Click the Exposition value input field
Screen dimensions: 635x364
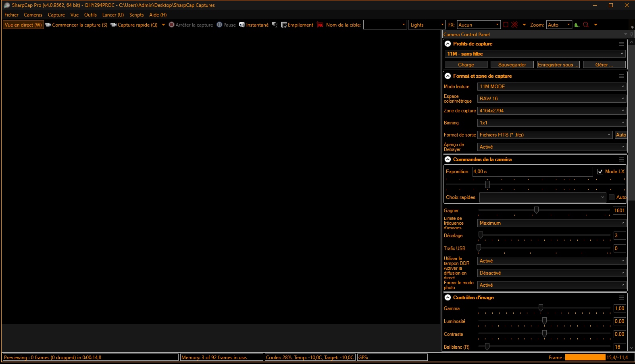pyautogui.click(x=532, y=172)
